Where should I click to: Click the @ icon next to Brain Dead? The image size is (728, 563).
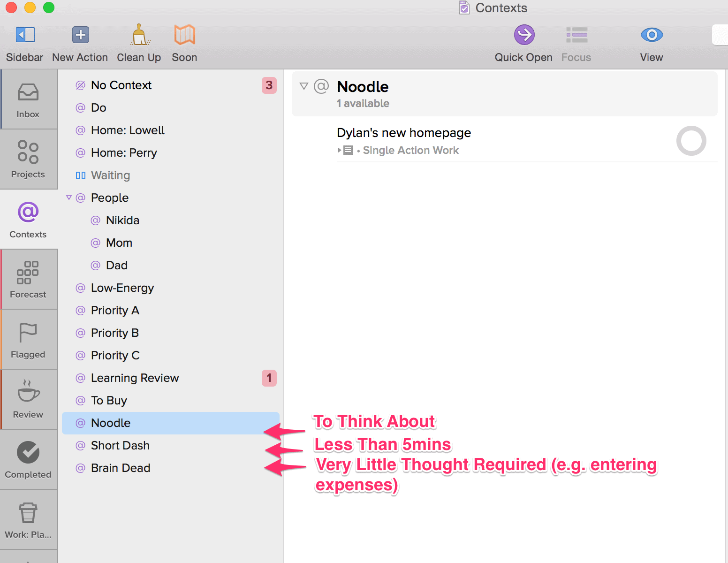click(81, 468)
